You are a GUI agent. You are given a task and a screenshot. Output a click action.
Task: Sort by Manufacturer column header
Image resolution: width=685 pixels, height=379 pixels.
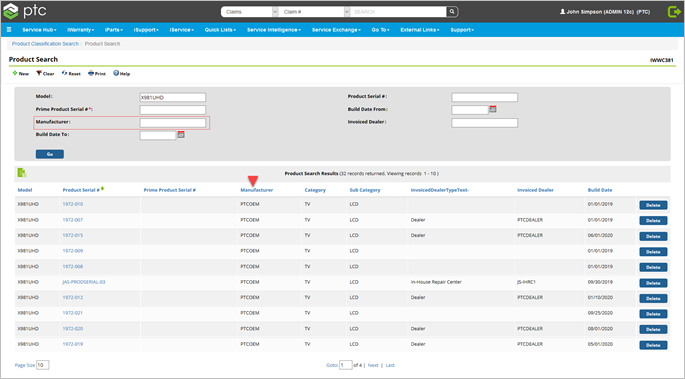click(x=257, y=190)
